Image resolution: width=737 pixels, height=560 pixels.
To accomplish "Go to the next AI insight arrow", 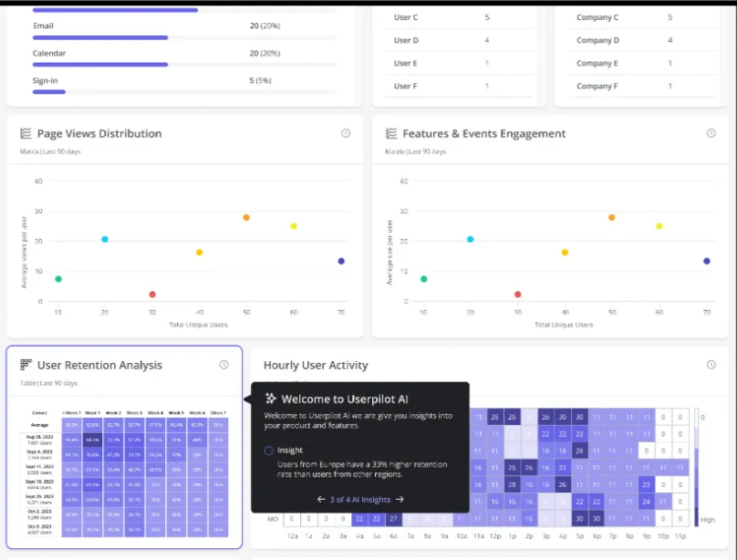I will coord(400,500).
